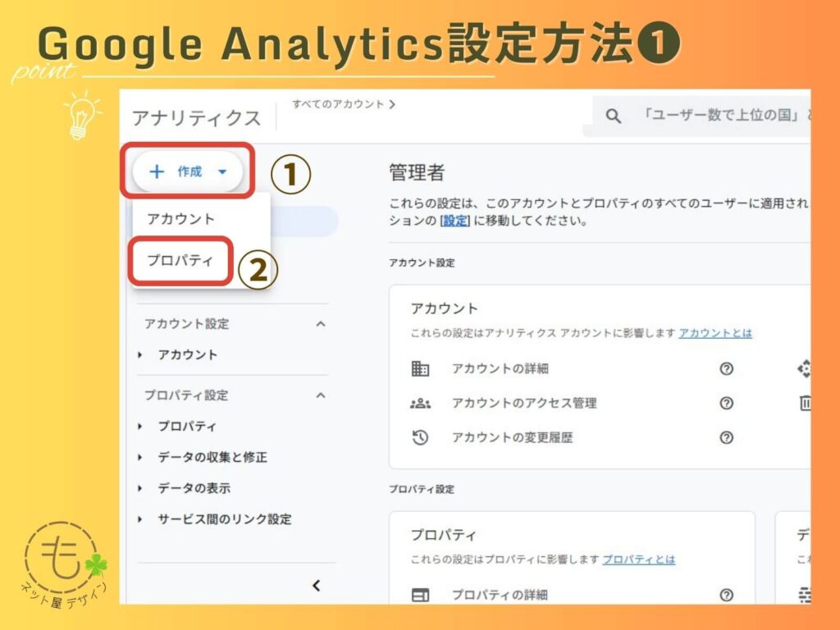Click the search magnifier icon

click(x=614, y=116)
